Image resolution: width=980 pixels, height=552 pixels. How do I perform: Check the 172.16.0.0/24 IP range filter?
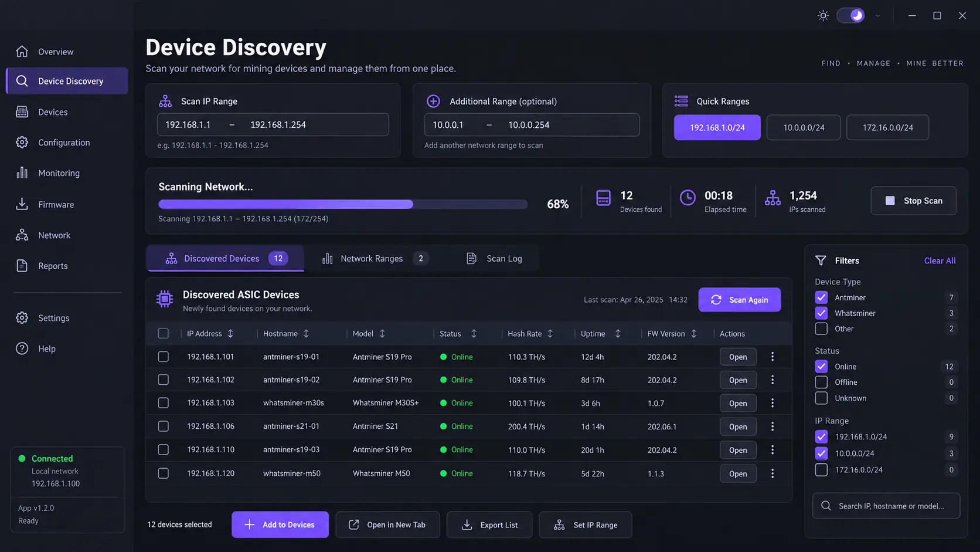(x=821, y=470)
